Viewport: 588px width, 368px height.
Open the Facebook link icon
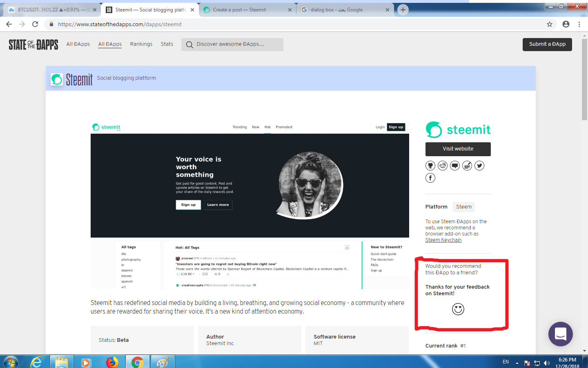(x=430, y=178)
